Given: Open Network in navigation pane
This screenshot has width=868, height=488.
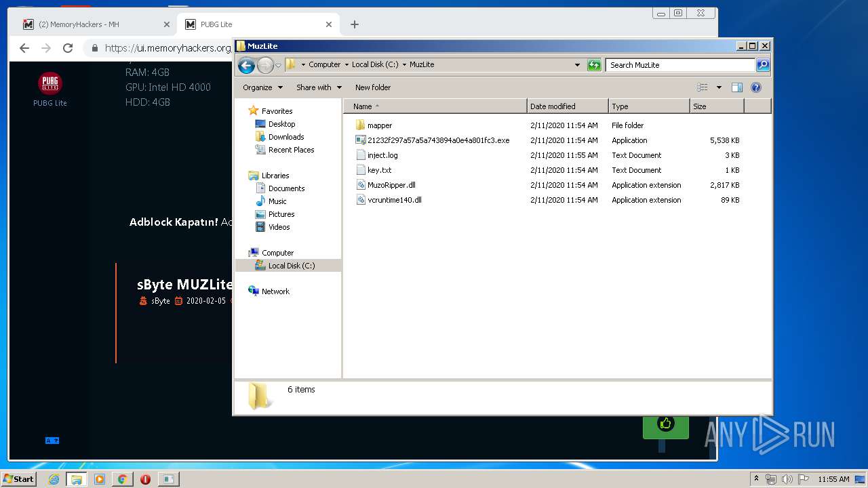Looking at the screenshot, I should pos(275,291).
